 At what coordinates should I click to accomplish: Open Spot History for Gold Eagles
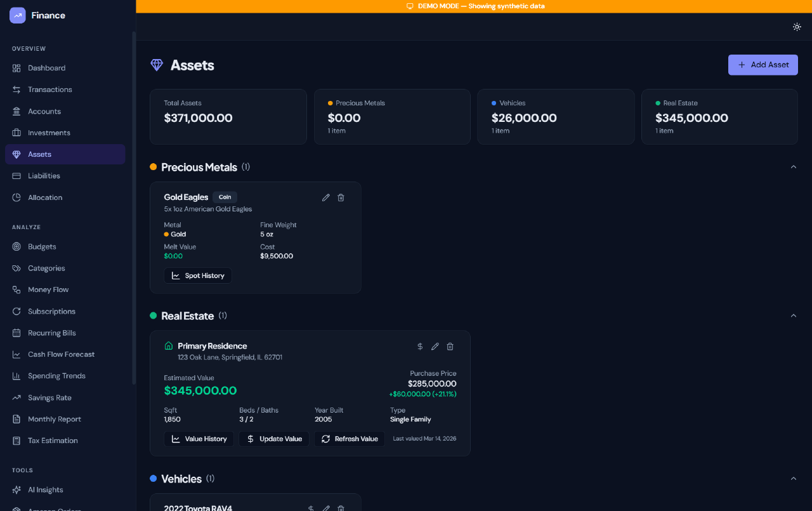tap(197, 275)
